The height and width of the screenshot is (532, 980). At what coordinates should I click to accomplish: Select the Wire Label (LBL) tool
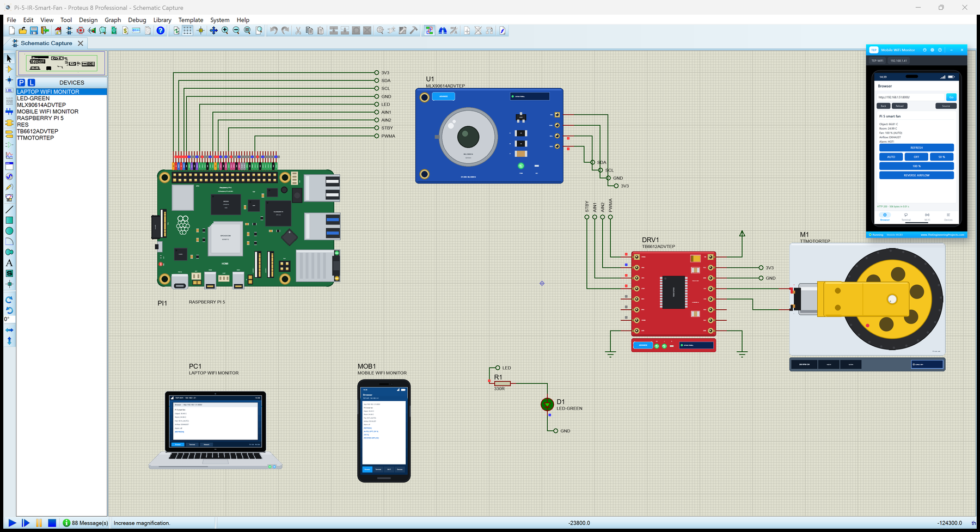click(9, 90)
